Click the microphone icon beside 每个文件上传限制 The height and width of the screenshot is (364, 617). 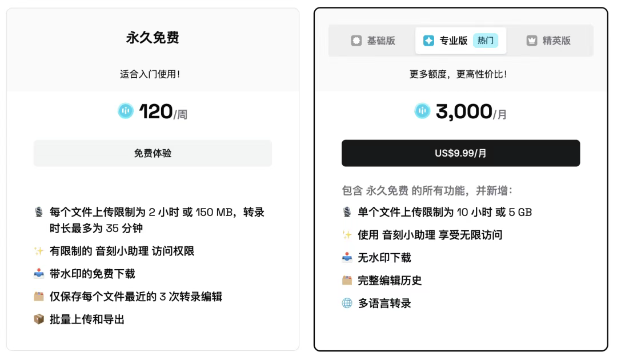tap(38, 213)
